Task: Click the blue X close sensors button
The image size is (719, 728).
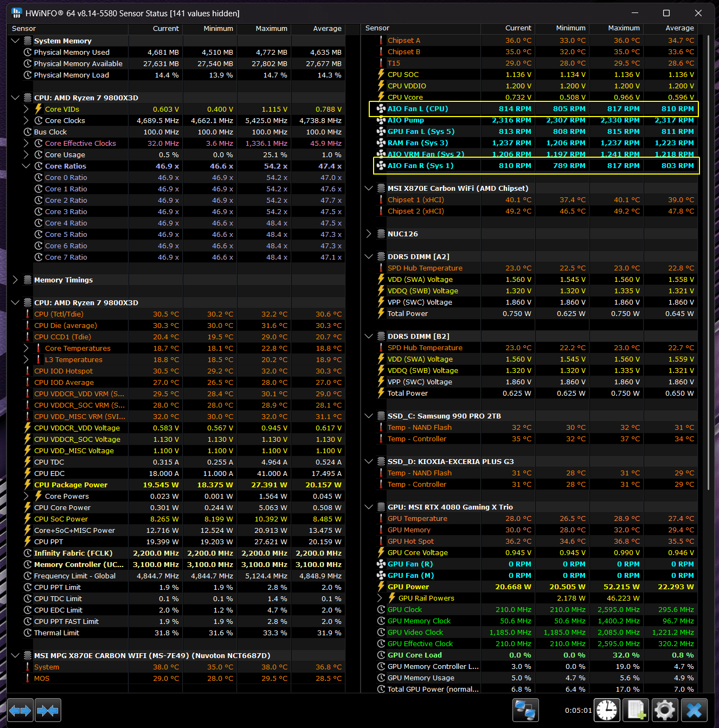Action: [x=695, y=710]
